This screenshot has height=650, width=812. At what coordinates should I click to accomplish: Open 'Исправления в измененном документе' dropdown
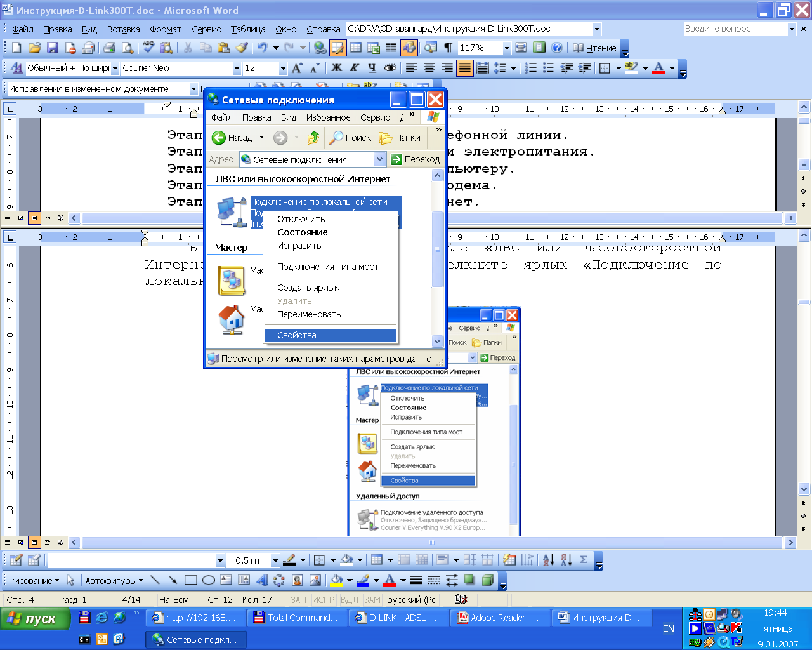tap(193, 89)
